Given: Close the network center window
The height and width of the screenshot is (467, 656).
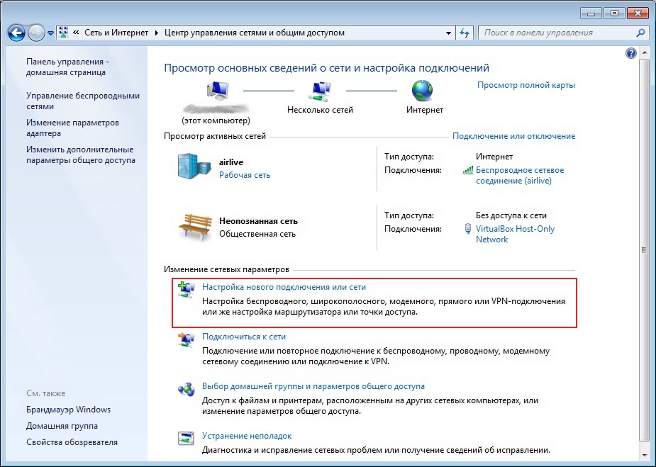Looking at the screenshot, I should coord(638,13).
